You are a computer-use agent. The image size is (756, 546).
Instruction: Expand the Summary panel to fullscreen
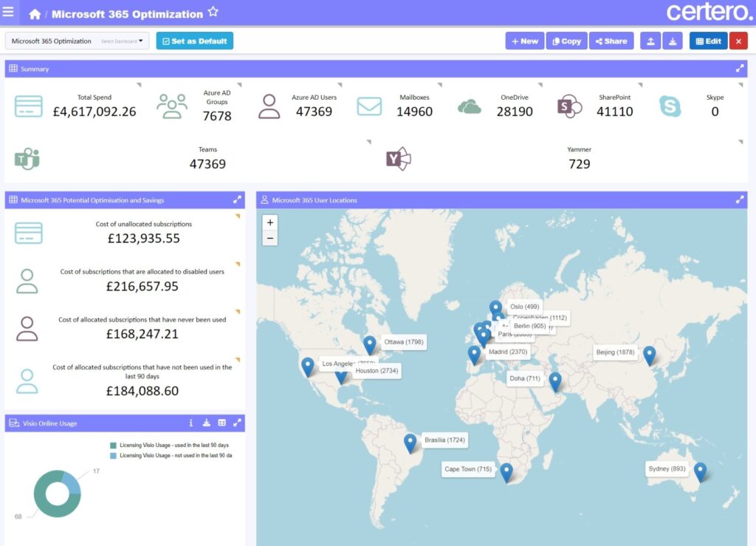pos(740,69)
